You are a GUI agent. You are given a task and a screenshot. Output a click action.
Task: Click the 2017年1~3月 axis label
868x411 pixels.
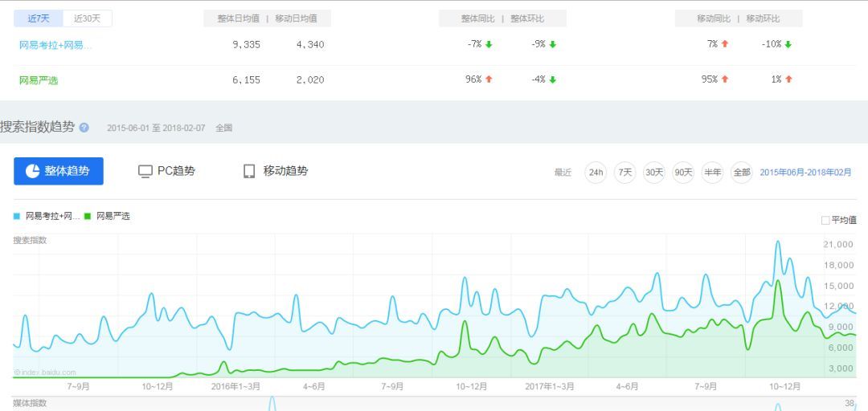point(549,386)
